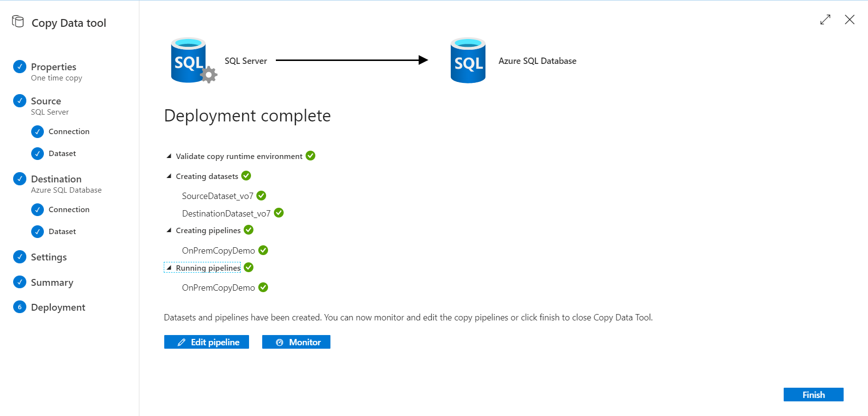Click the Azure SQL Database destination label
Image resolution: width=868 pixels, height=416 pixels.
pyautogui.click(x=538, y=61)
